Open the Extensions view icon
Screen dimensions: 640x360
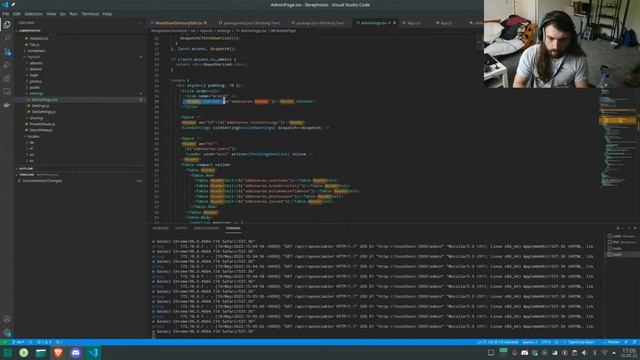pos(7,78)
